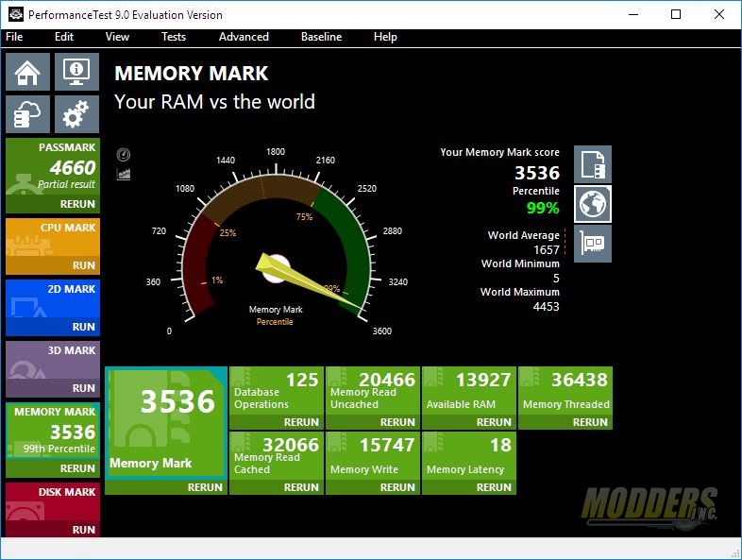Switch to distribution chart view icon
This screenshot has width=742, height=560.
tap(124, 174)
